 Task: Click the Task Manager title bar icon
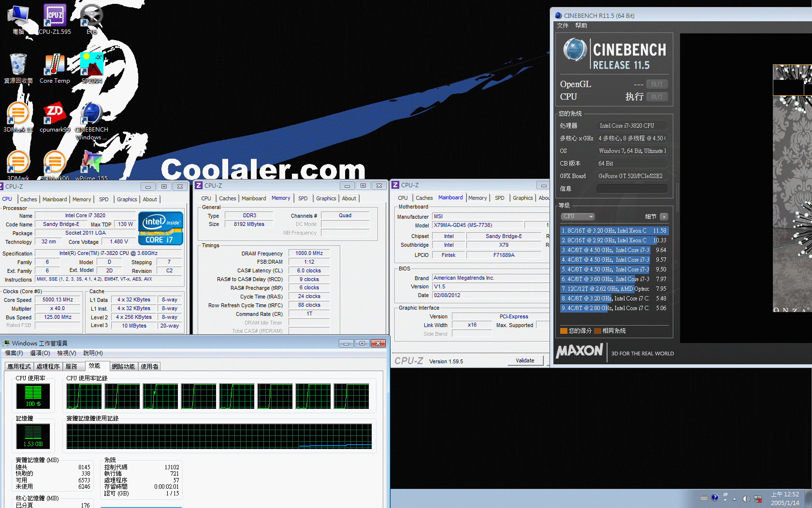click(6, 343)
